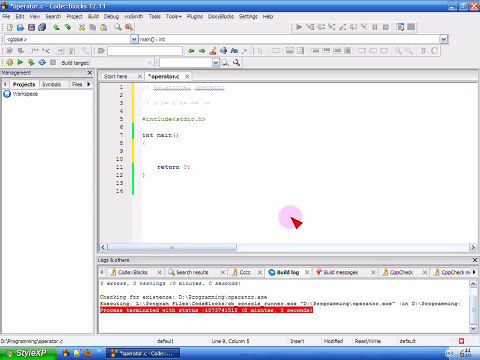Click the editor scroll right arrow
This screenshot has width=480, height=360.
click(x=473, y=247)
